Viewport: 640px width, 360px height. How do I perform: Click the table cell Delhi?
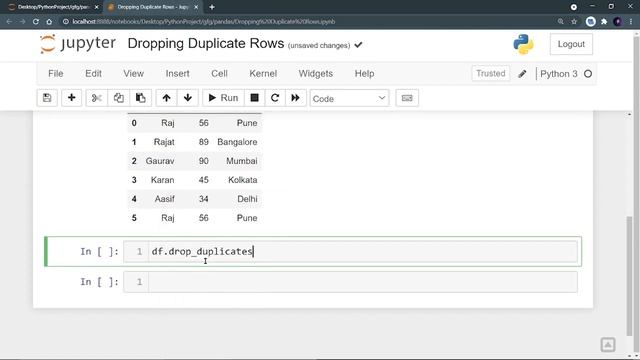pyautogui.click(x=247, y=199)
